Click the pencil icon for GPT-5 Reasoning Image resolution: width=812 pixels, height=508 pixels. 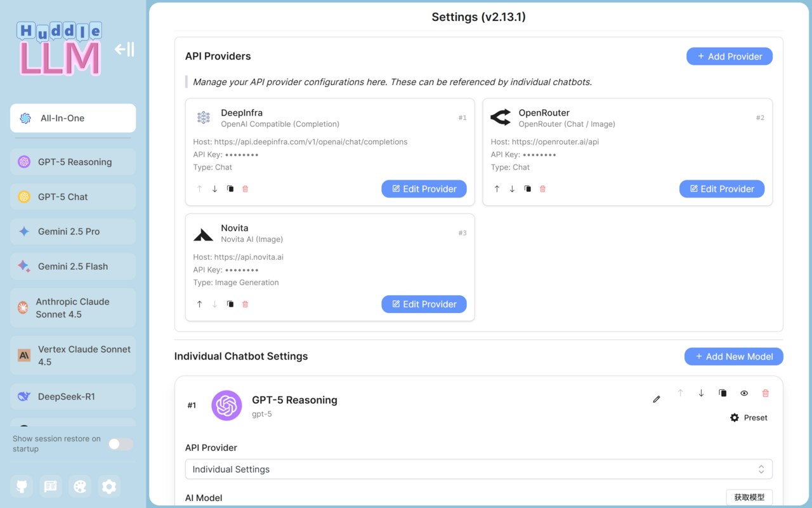(x=657, y=399)
